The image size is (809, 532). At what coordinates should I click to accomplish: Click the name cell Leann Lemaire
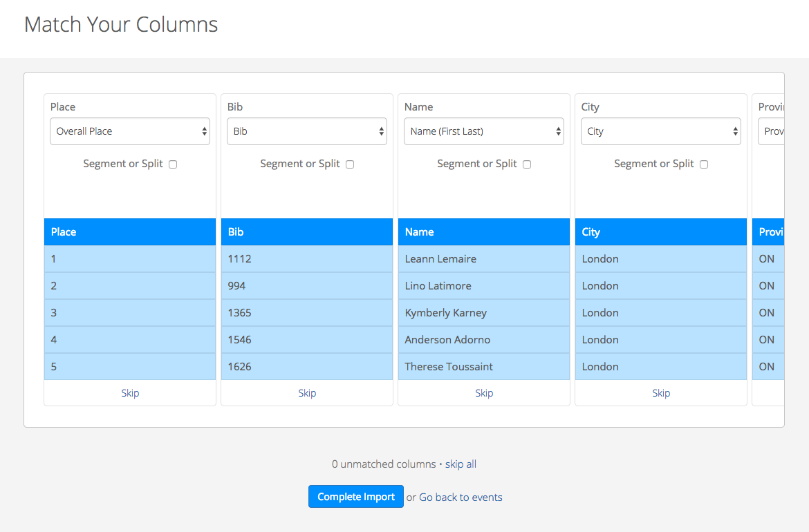tap(484, 259)
